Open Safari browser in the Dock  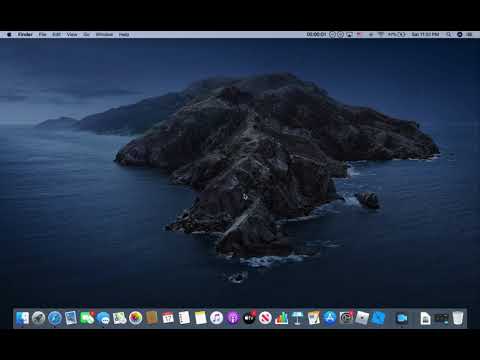point(55,318)
